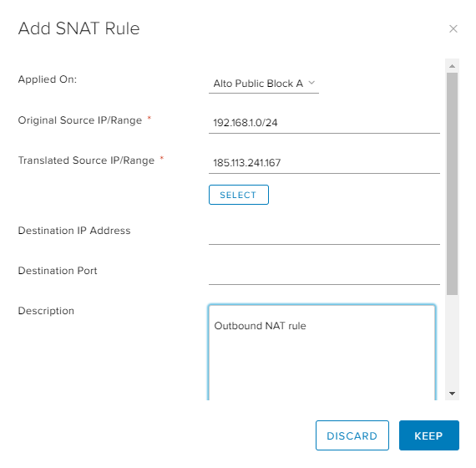
Task: Click the scrollbar track below the thumb
Action: [452, 340]
